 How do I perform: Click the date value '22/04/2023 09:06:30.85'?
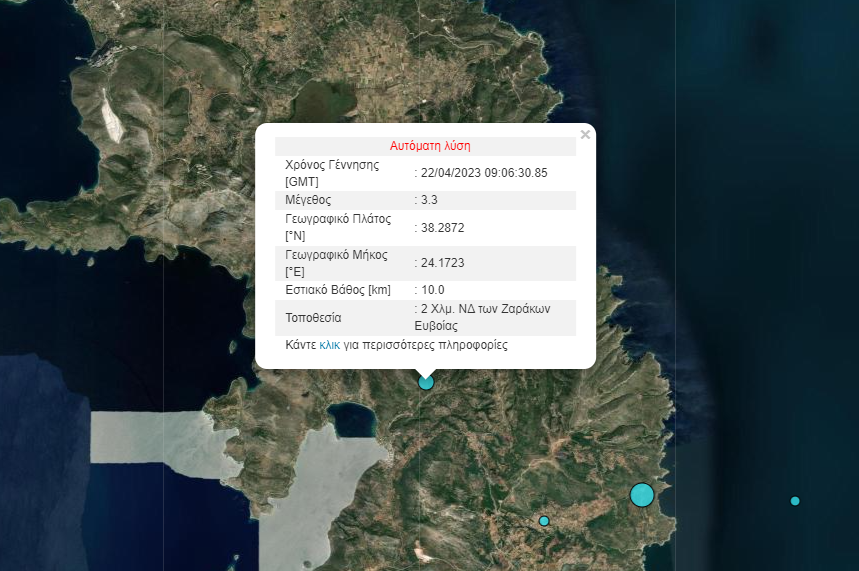[x=484, y=173]
